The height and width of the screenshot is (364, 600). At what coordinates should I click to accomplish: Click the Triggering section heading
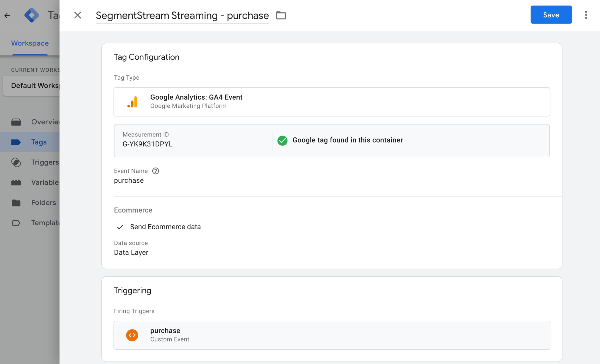tap(132, 290)
